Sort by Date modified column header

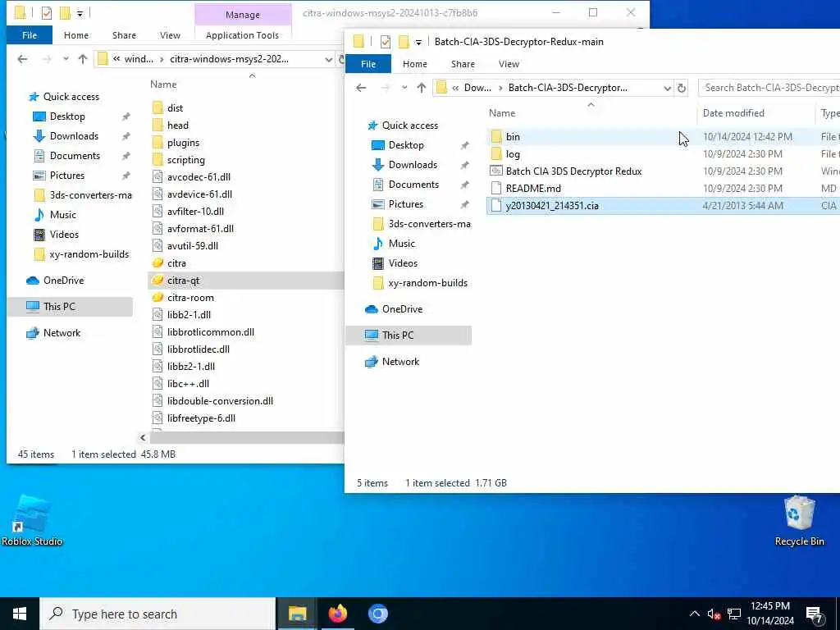click(733, 113)
